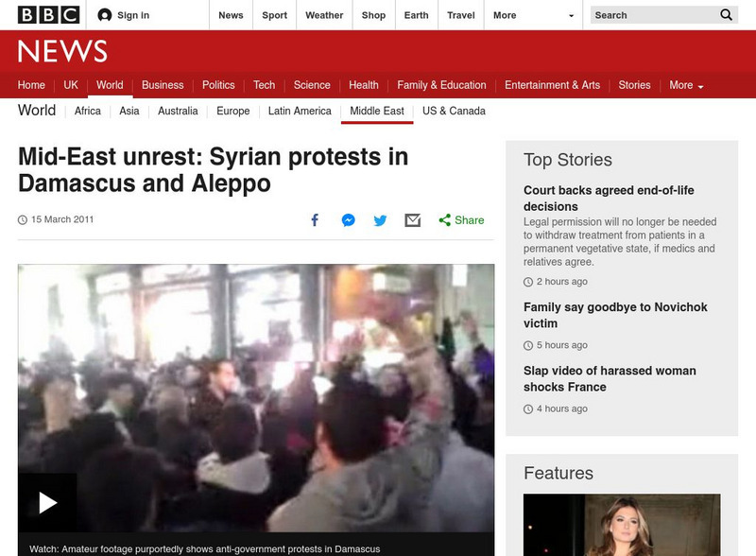The height and width of the screenshot is (556, 756).
Task: Expand the top bar More dropdown
Action: (533, 15)
